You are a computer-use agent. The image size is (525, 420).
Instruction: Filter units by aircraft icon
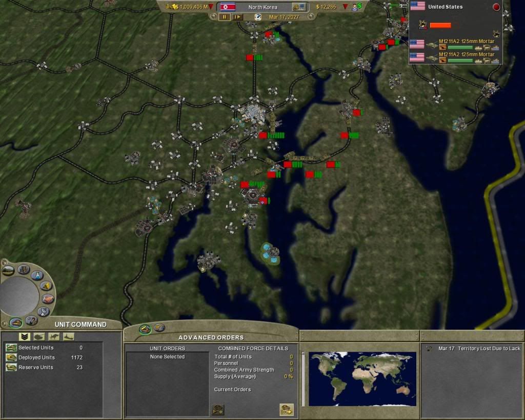(x=54, y=336)
